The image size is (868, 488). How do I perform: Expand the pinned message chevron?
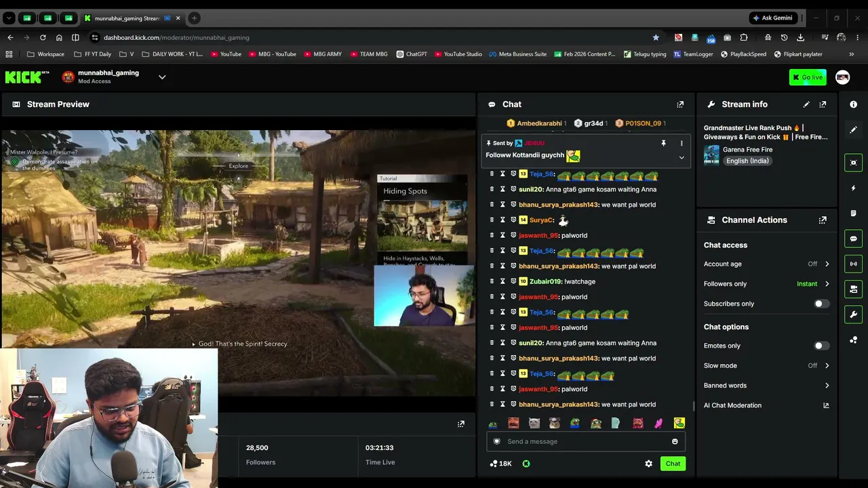pyautogui.click(x=682, y=158)
